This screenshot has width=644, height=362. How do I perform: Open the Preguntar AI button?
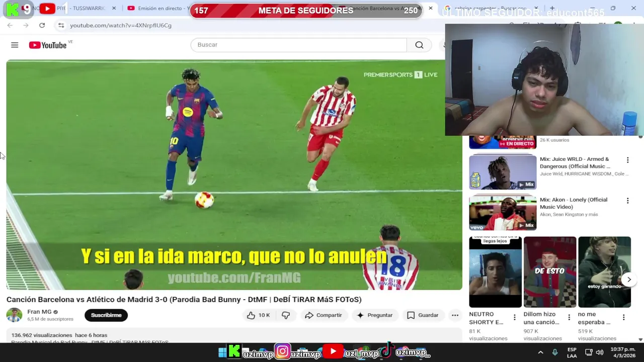coord(374,315)
